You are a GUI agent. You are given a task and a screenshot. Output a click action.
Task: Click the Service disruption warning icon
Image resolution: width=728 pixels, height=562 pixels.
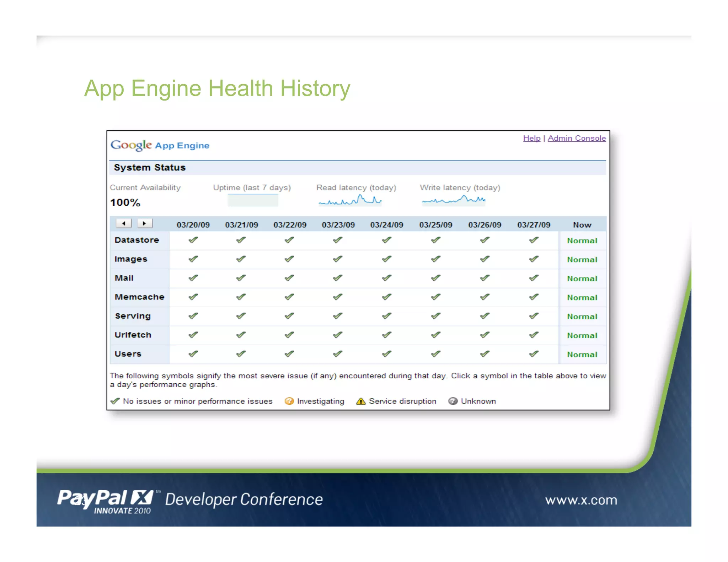pos(361,401)
